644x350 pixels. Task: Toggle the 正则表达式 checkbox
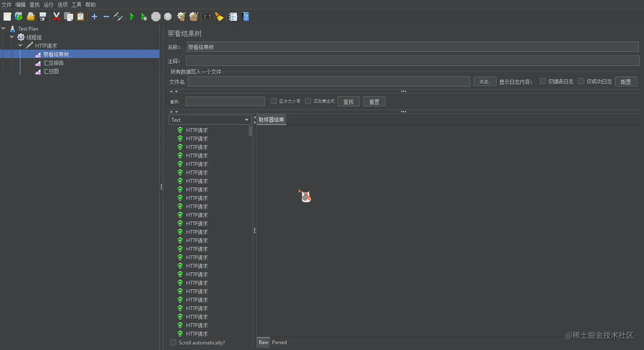coord(308,101)
